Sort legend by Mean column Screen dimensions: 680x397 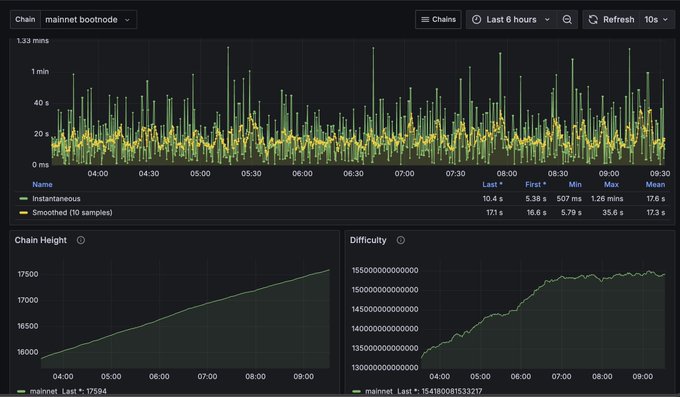click(655, 184)
